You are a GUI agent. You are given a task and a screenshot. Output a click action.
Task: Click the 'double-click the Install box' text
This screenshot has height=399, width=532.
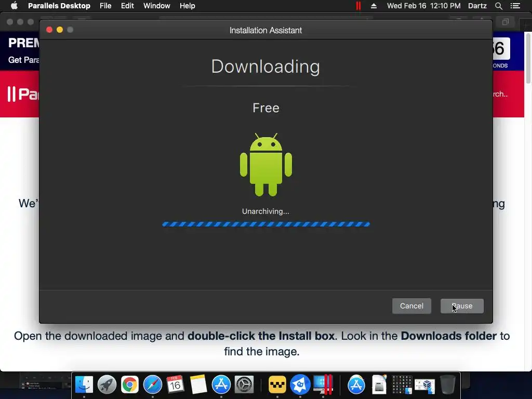261,336
